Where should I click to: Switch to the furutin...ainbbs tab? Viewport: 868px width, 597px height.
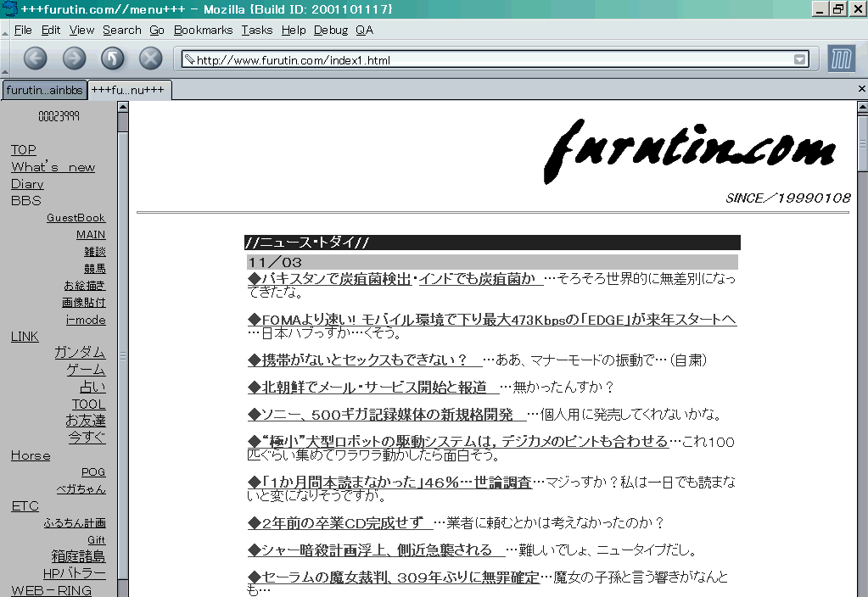(44, 90)
